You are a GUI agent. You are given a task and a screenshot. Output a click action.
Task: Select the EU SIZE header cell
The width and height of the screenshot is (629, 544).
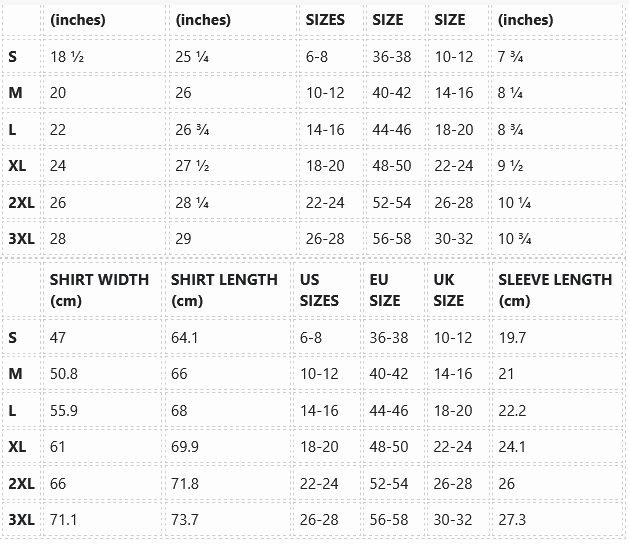[385, 290]
